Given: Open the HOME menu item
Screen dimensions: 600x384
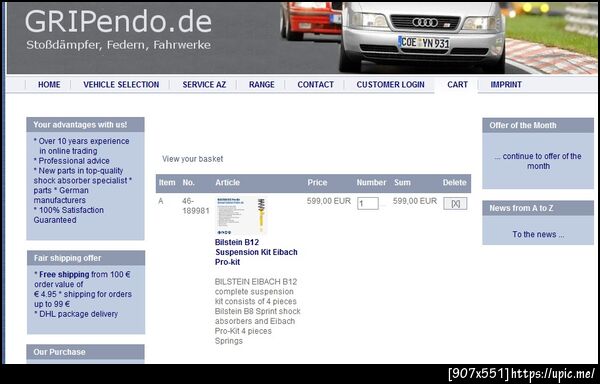Looking at the screenshot, I should point(49,85).
